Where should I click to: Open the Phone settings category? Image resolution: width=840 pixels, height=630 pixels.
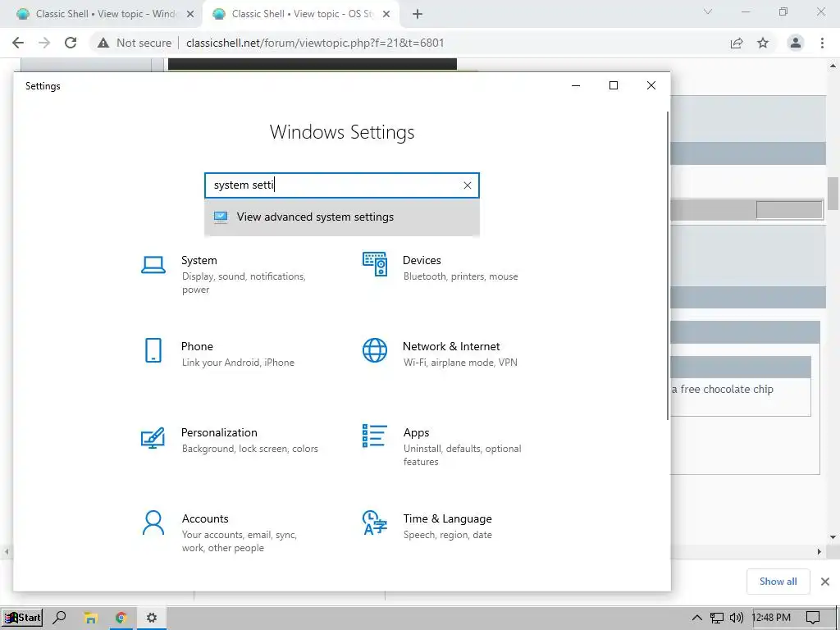[217, 354]
